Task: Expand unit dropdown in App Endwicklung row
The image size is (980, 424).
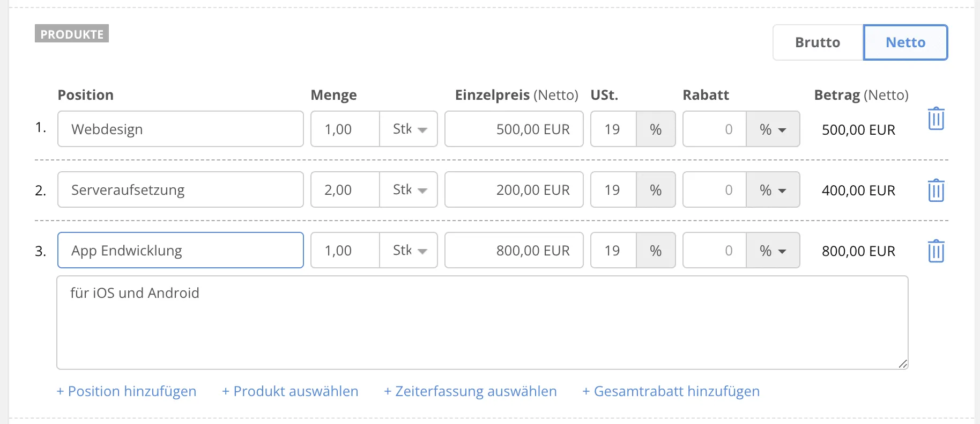Action: tap(409, 251)
